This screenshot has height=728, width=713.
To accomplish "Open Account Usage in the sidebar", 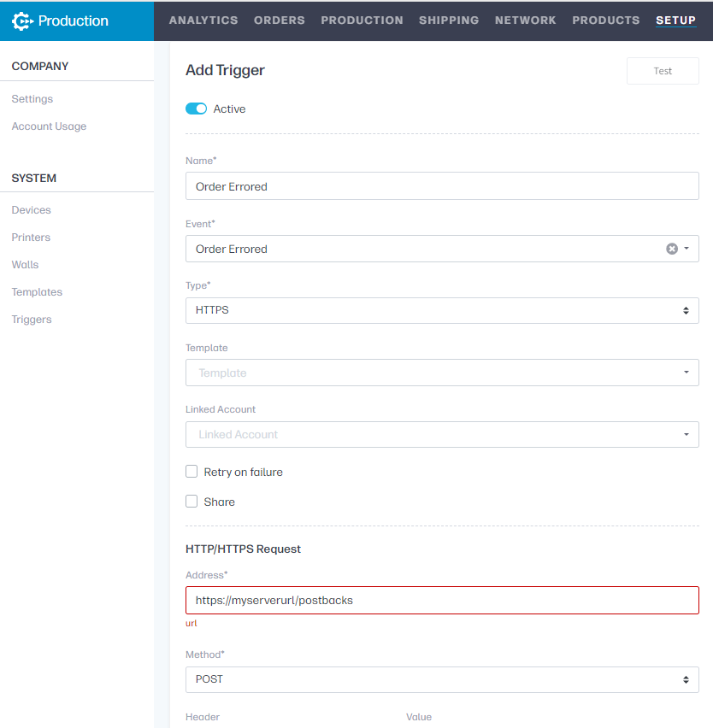I will [x=49, y=126].
